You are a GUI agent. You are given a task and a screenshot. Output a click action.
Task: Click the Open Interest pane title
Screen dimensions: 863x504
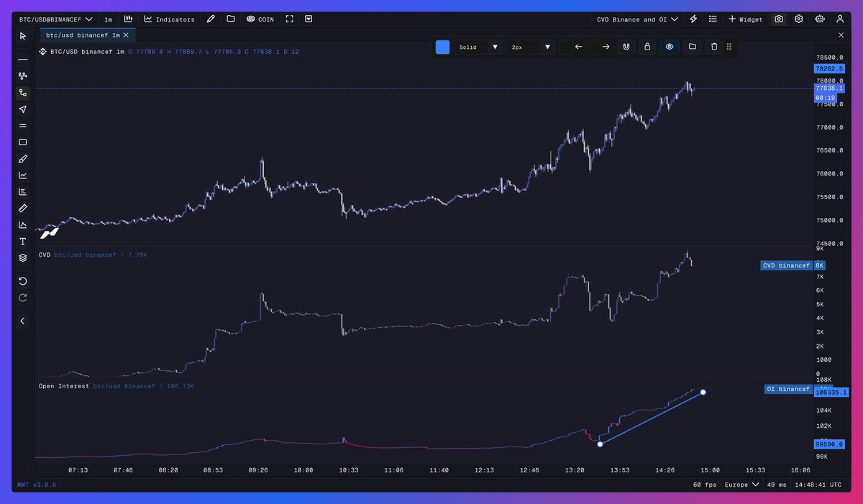[64, 386]
